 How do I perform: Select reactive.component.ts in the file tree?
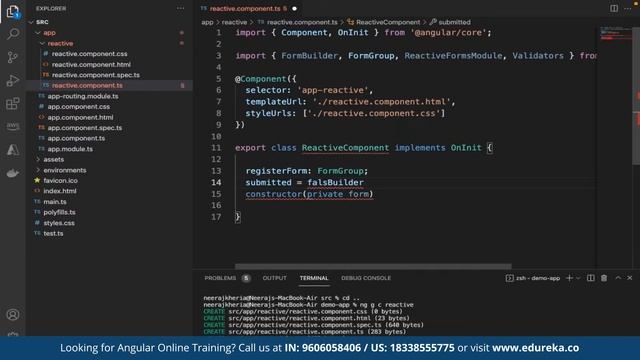pos(87,86)
